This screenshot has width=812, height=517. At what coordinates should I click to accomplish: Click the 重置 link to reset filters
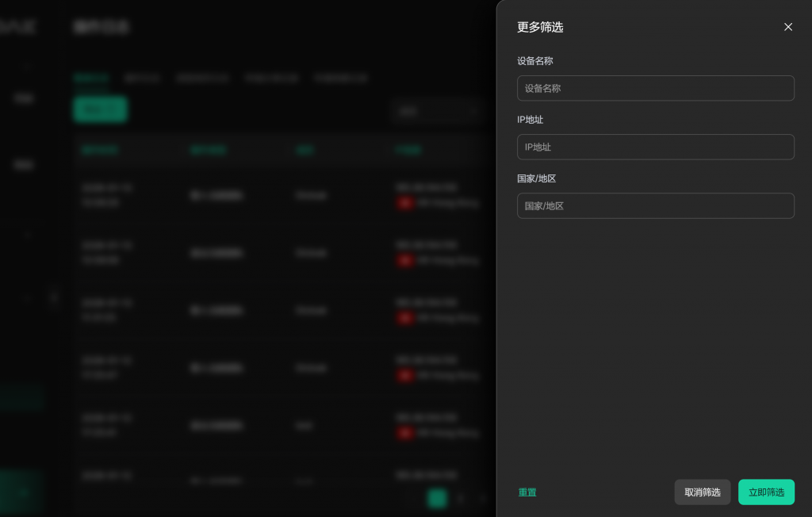point(527,492)
